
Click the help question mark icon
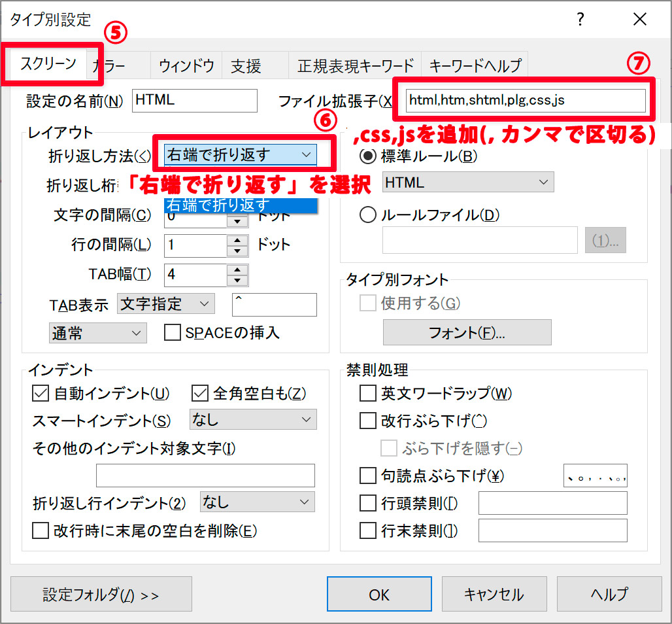point(580,20)
